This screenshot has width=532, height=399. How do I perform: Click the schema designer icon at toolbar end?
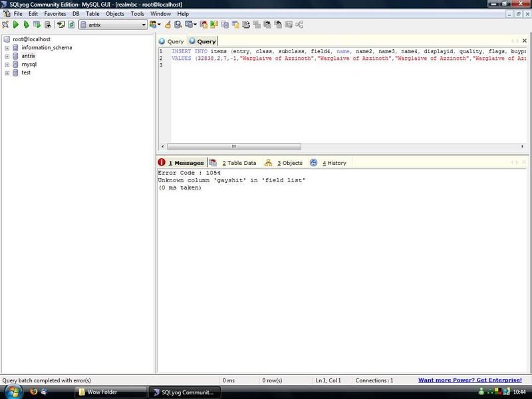coord(299,25)
